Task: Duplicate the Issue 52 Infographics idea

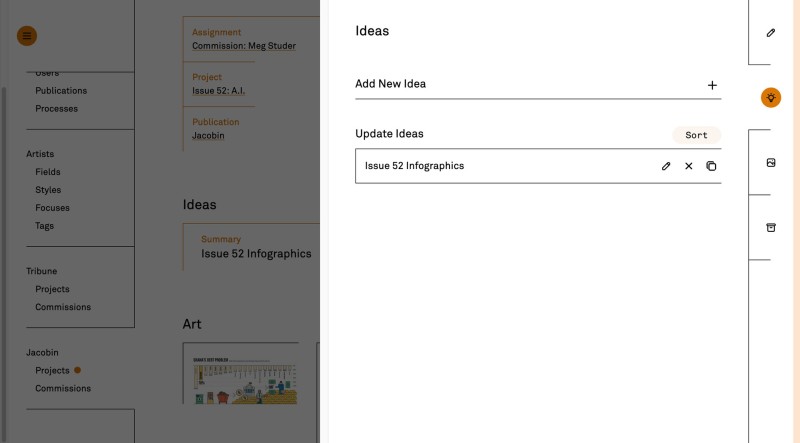Action: click(711, 166)
